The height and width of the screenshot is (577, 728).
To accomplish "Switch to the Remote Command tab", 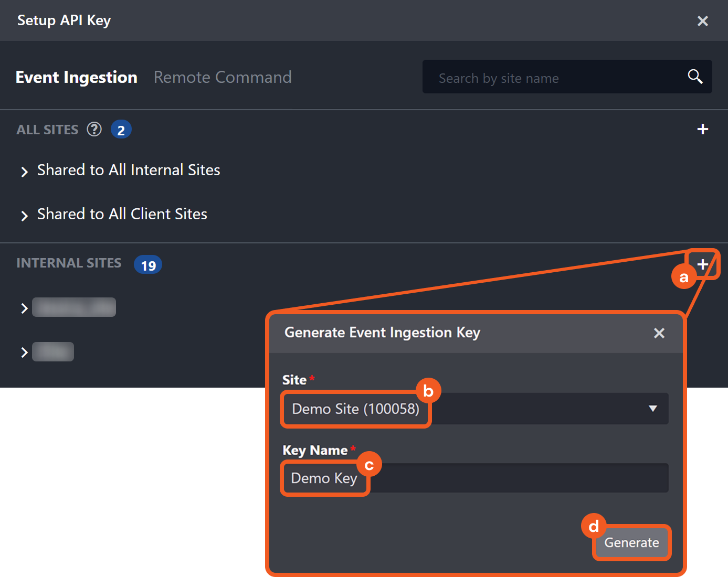I will (x=223, y=77).
